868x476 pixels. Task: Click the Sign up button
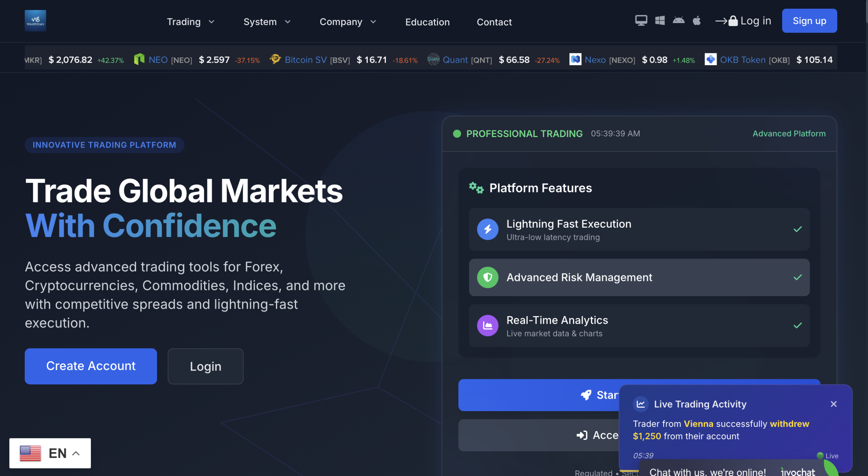click(809, 21)
